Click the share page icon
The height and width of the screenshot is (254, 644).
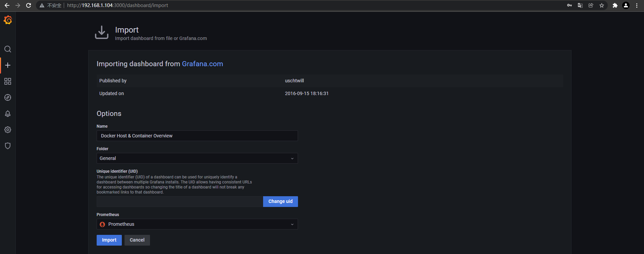(x=591, y=5)
